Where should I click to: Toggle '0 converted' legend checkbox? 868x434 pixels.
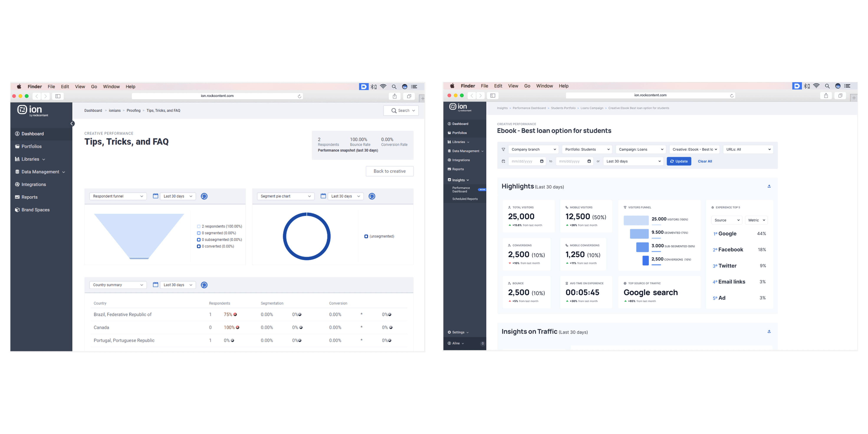pos(199,246)
